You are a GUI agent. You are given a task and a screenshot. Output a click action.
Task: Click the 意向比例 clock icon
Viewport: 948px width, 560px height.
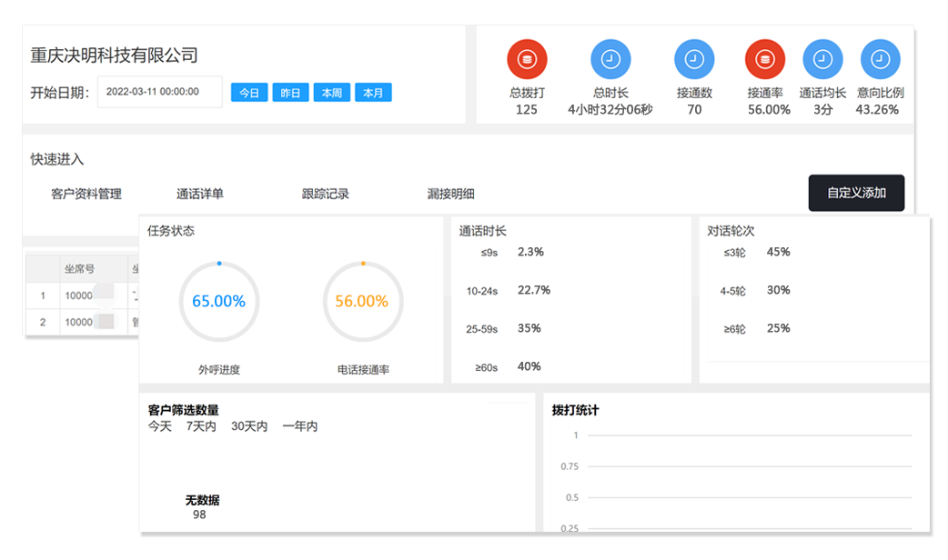coord(880,60)
